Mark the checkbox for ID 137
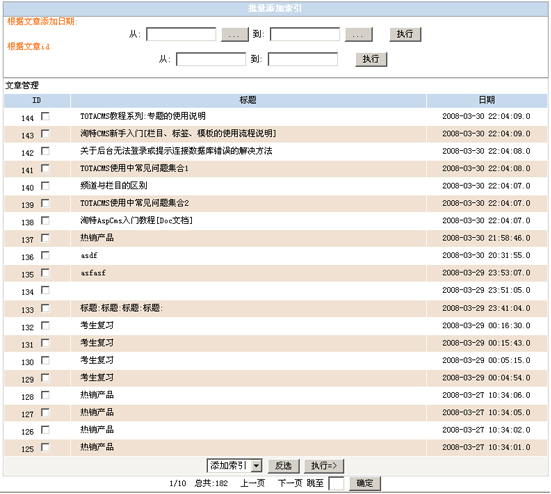 click(x=45, y=238)
